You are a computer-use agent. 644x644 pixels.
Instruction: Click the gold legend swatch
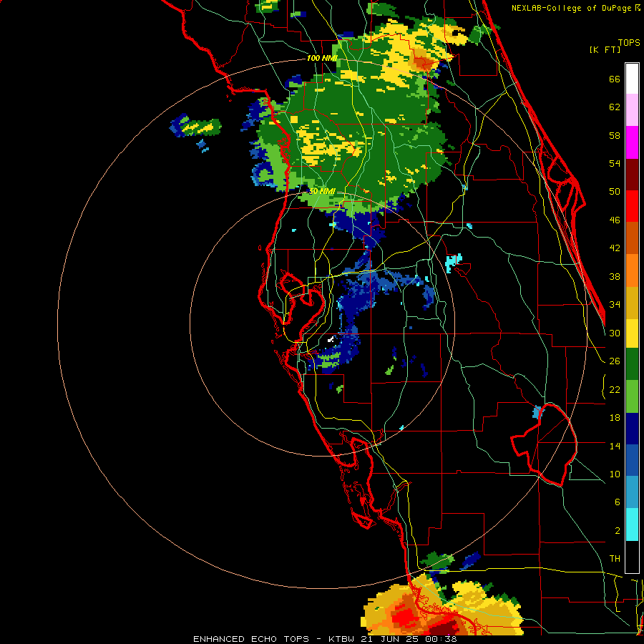[x=632, y=303]
